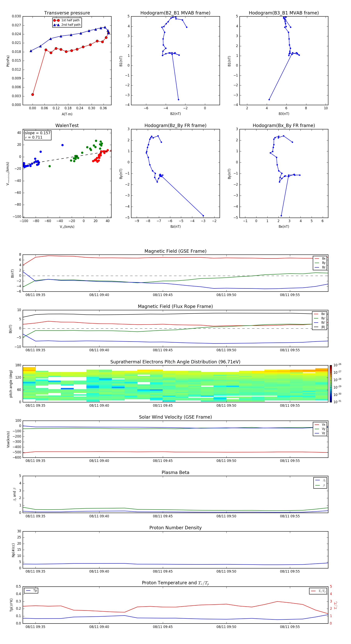
Task: Click the Vz legend entry in velocity plot
Action: [x=320, y=433]
